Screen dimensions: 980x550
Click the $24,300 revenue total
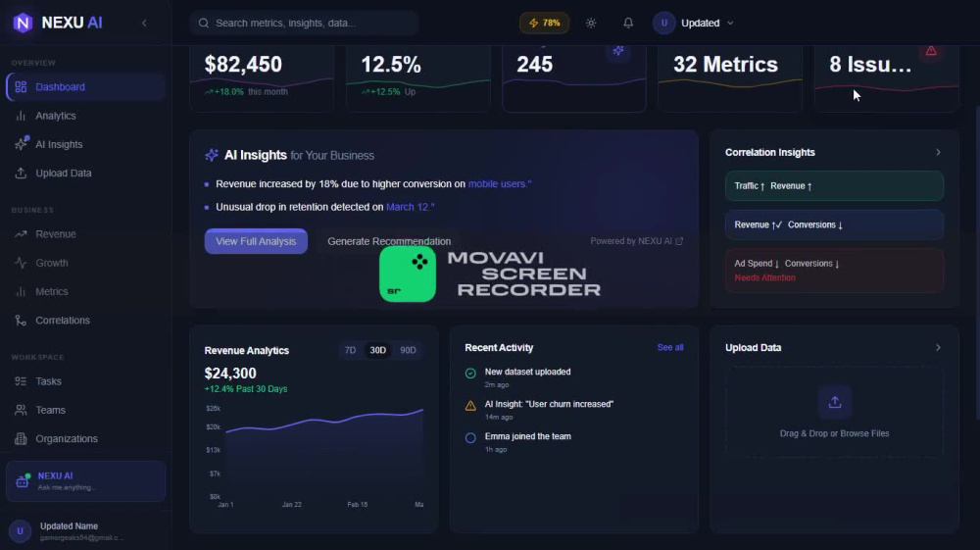[x=230, y=374]
